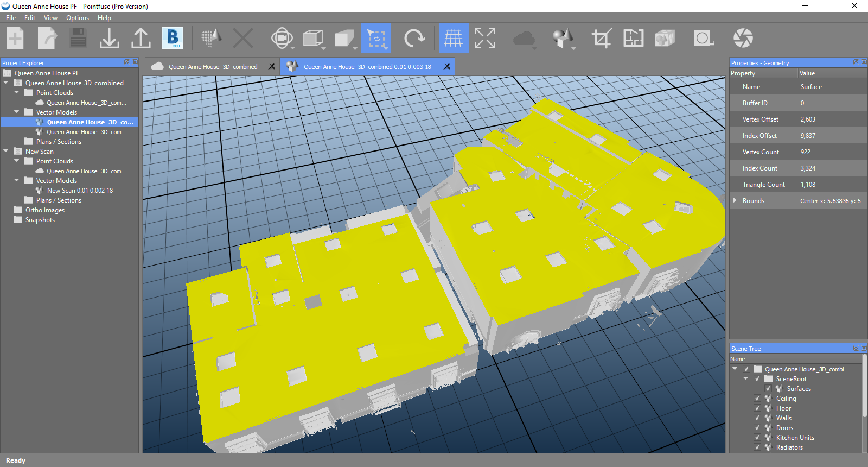This screenshot has height=467, width=868.
Task: Open the Help menu
Action: point(104,18)
